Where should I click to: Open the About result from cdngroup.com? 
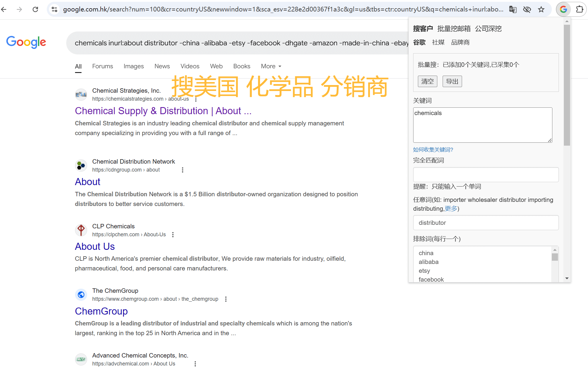pos(87,182)
